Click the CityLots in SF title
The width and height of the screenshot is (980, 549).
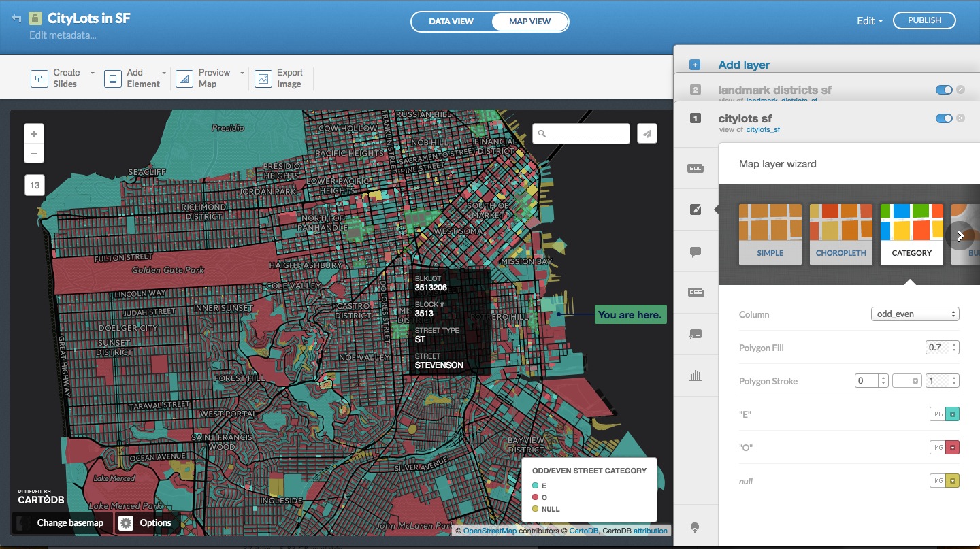tap(88, 18)
